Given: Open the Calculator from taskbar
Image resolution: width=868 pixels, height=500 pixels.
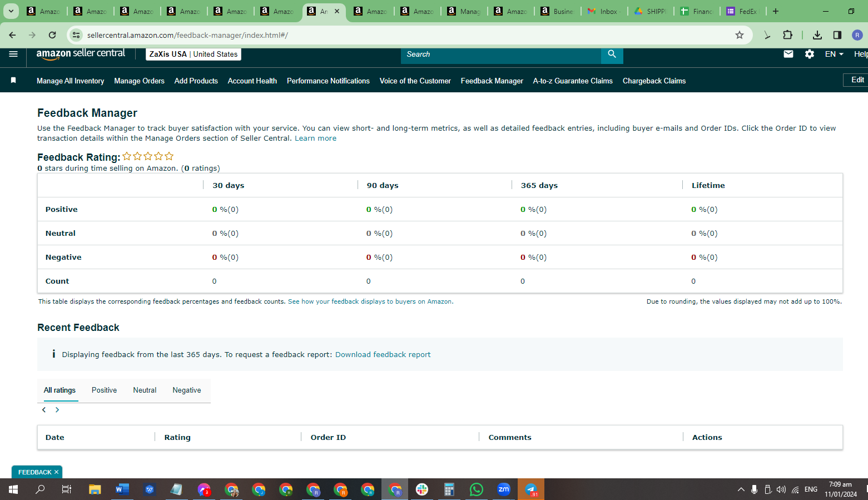Looking at the screenshot, I should (449, 489).
